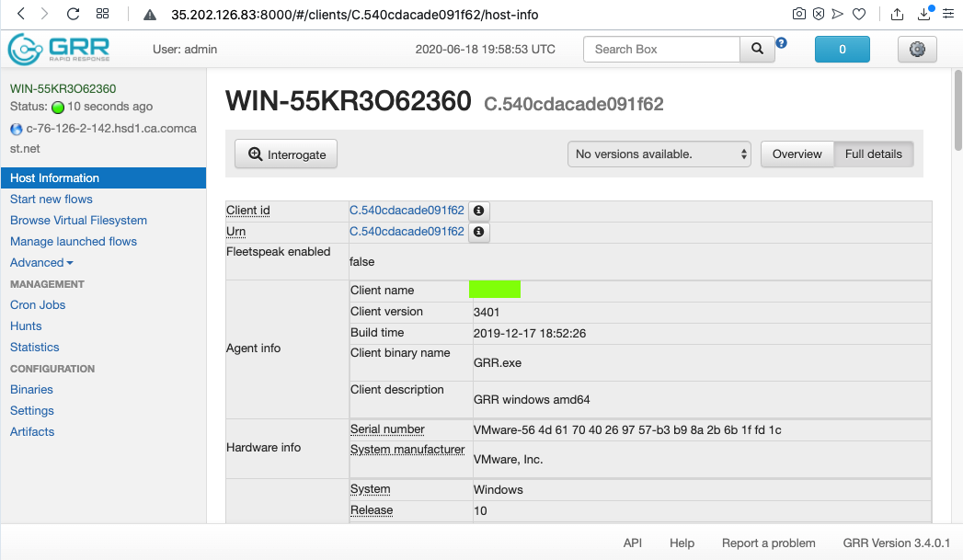Click the Help footer link

pos(682,543)
